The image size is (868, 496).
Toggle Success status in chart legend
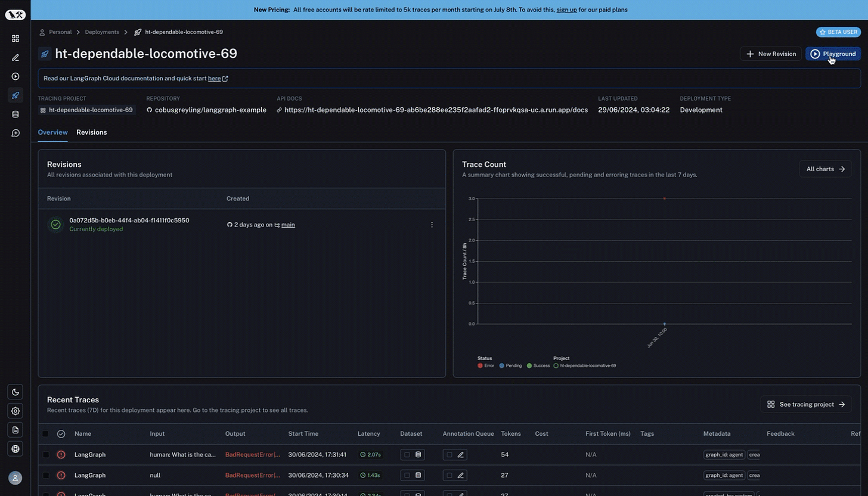pyautogui.click(x=538, y=365)
